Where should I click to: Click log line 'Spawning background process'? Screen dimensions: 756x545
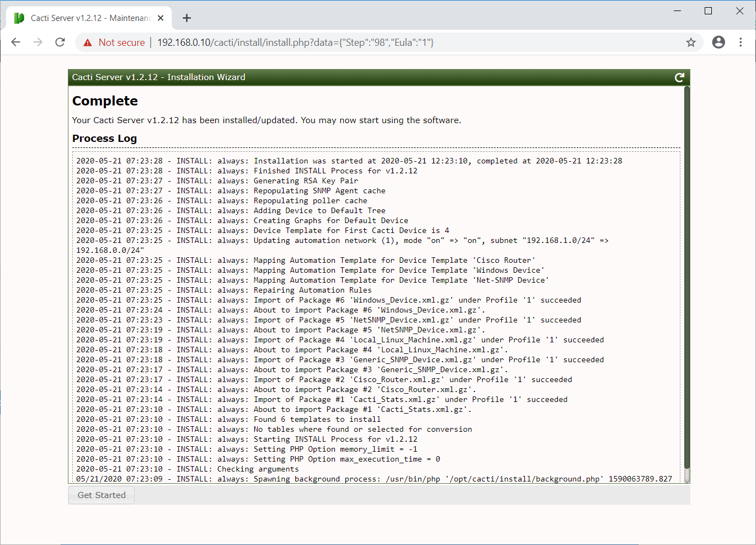[x=374, y=479]
